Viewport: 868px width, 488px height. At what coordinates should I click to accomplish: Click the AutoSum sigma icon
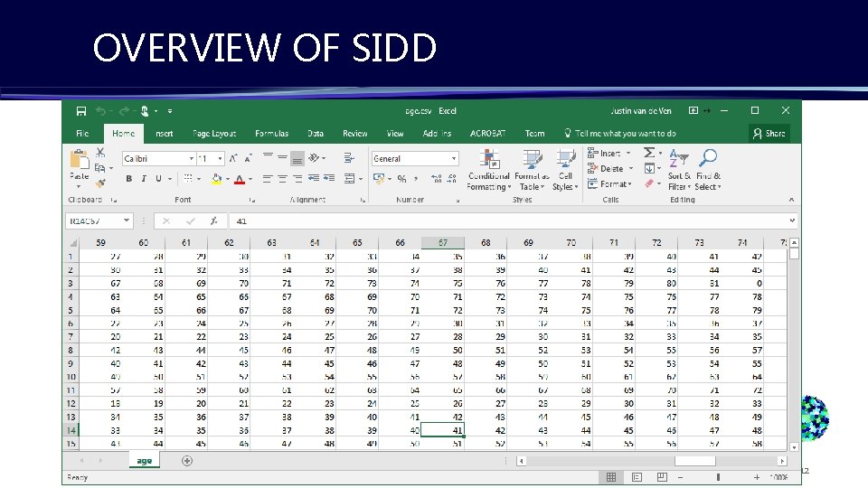click(649, 153)
